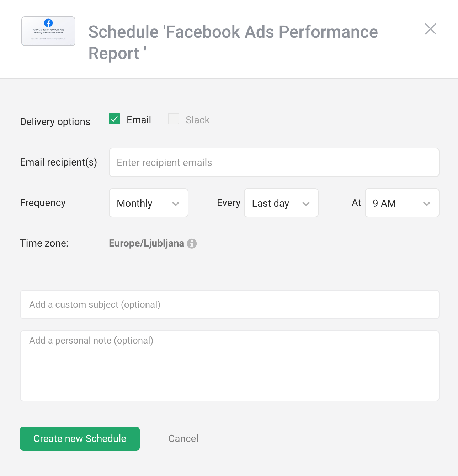Image resolution: width=458 pixels, height=476 pixels.
Task: Click the Monthly dropdown chevron arrow
Action: pos(175,204)
